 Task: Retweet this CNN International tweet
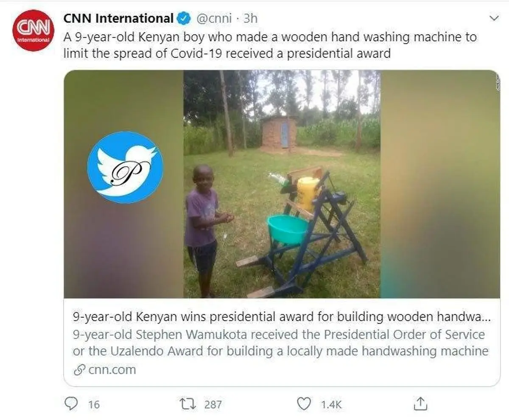click(187, 403)
